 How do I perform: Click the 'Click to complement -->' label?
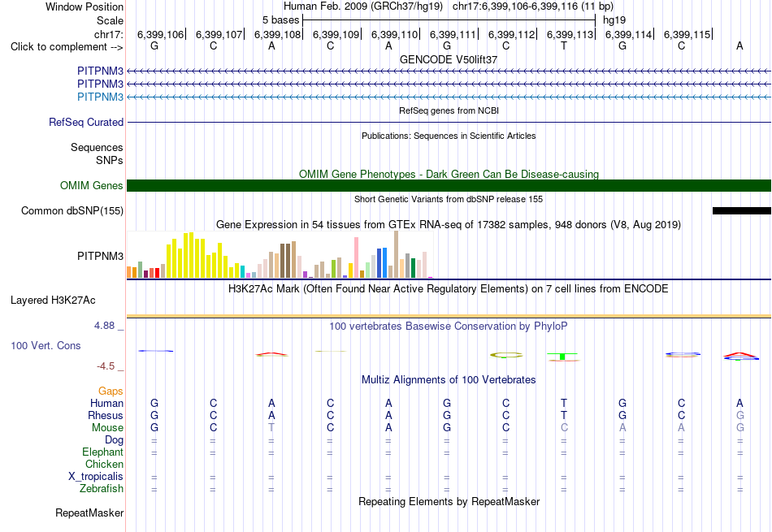67,47
